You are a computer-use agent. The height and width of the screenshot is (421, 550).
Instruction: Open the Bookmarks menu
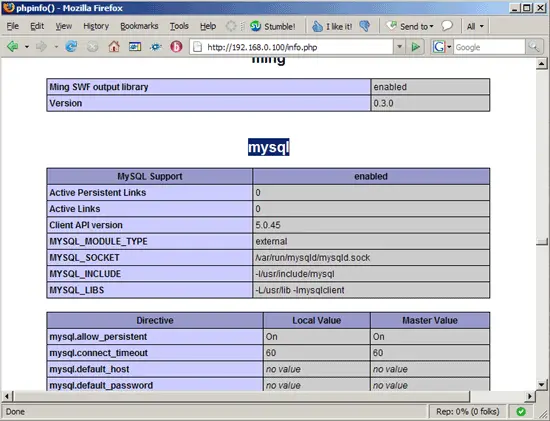(139, 26)
